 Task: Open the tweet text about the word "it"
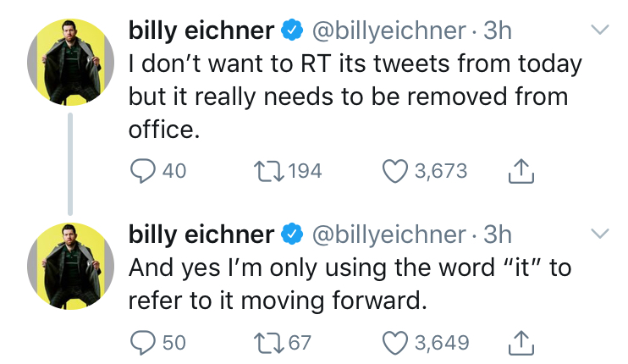tap(350, 284)
